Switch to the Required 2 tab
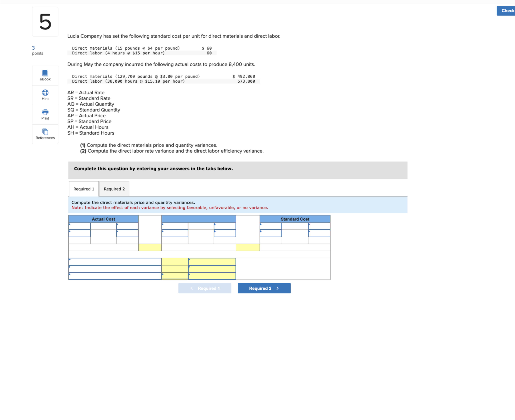Viewport: 515px width, 420px height. (x=114, y=189)
